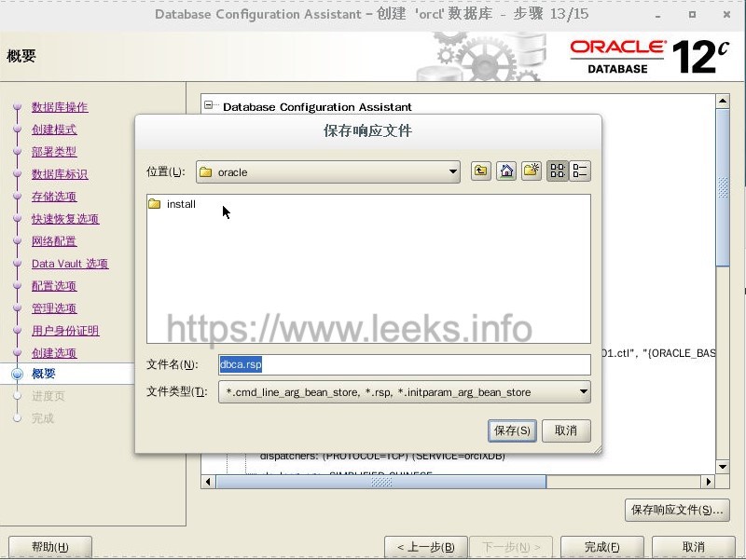This screenshot has height=560, width=746.
Task: Maximize the Database Configuration Assistant window
Action: 692,15
